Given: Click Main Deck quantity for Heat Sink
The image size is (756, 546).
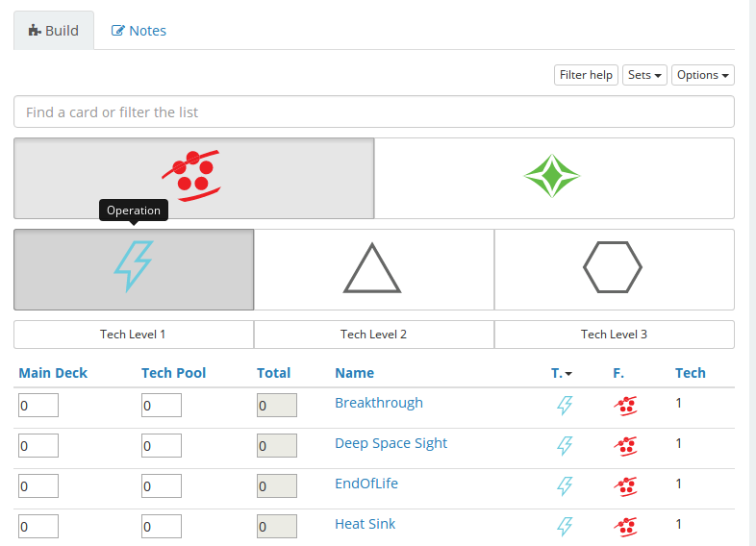Looking at the screenshot, I should [38, 526].
